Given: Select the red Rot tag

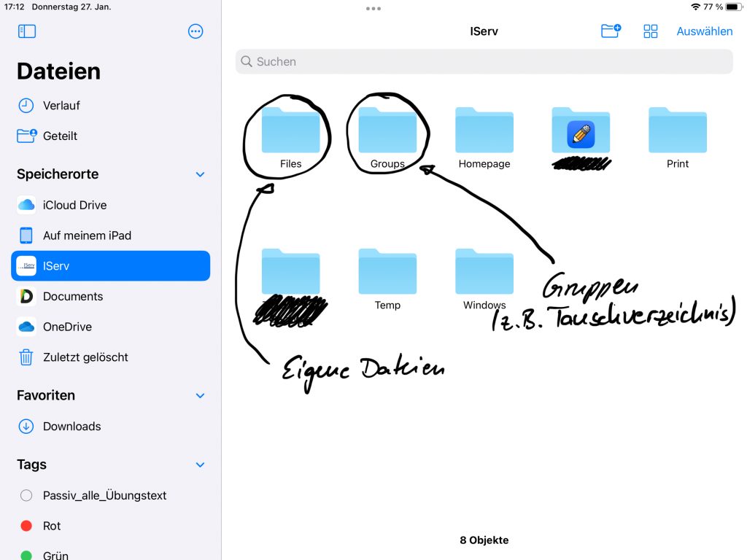Looking at the screenshot, I should pyautogui.click(x=51, y=526).
